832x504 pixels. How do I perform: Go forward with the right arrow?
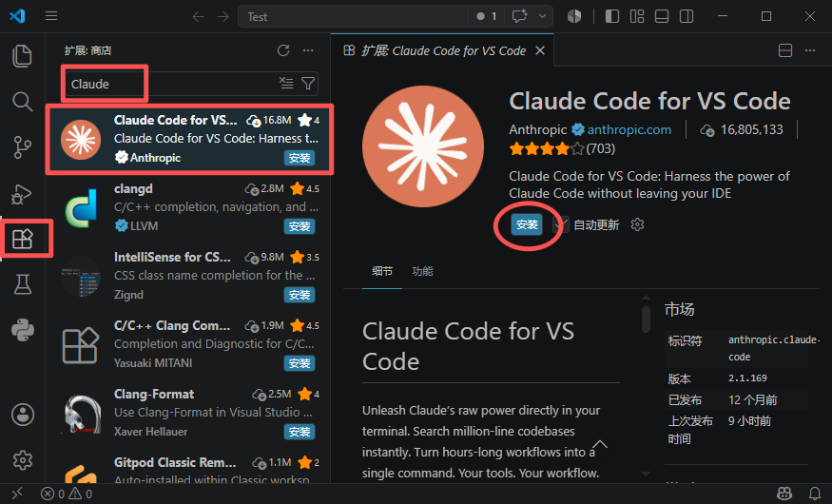[223, 16]
